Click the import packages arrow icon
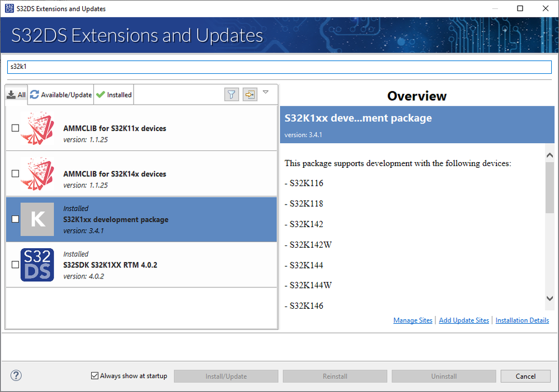 coord(250,95)
